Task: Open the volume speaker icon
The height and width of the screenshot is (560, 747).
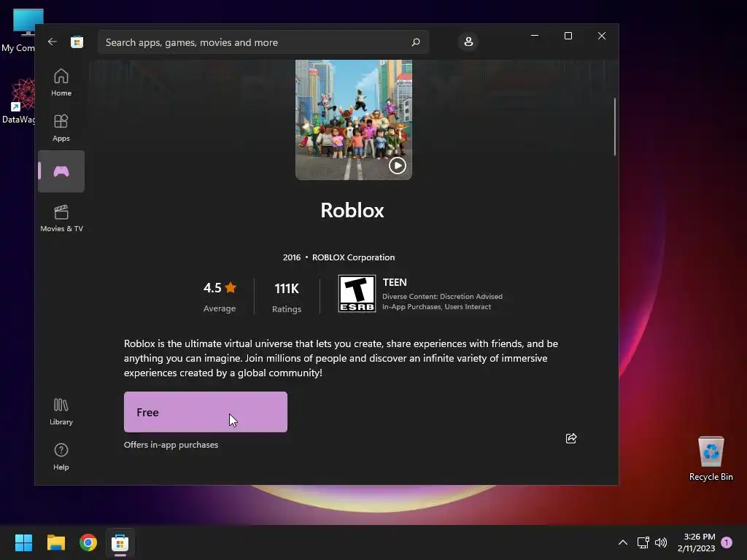Action: [x=661, y=542]
